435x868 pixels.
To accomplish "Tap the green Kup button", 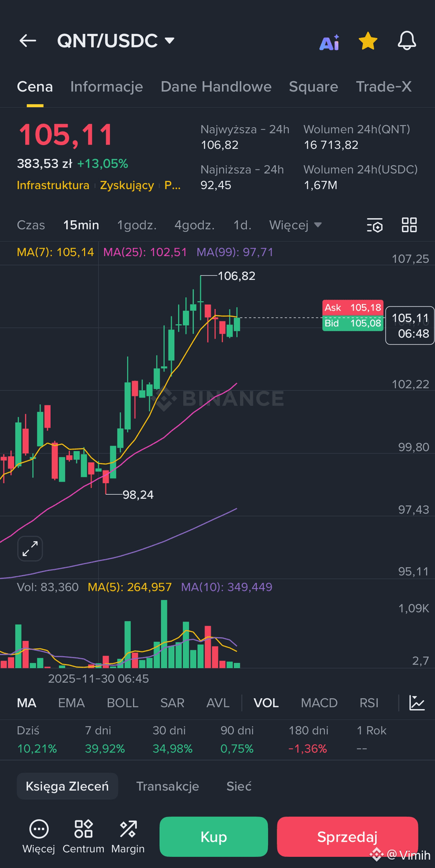I will coord(214,836).
